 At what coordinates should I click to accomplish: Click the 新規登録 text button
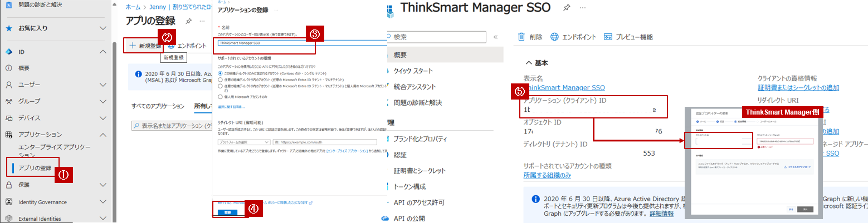pos(150,46)
